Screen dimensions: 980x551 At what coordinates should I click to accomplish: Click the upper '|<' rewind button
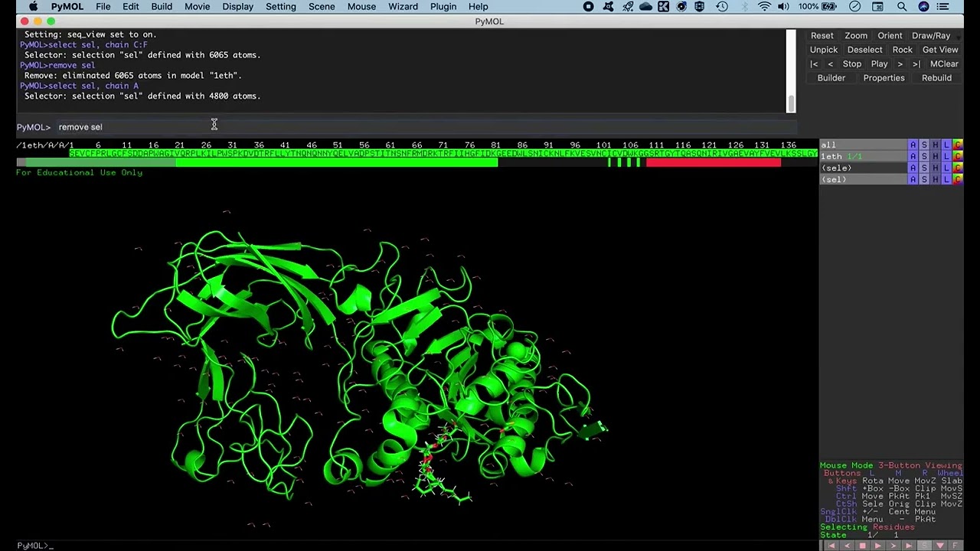[x=814, y=64]
